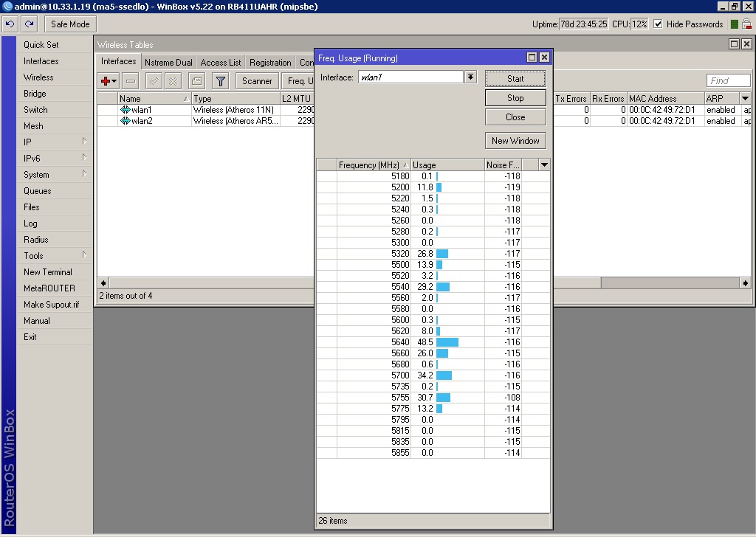Open column chooser dropdown in Wireless Tables

point(746,98)
